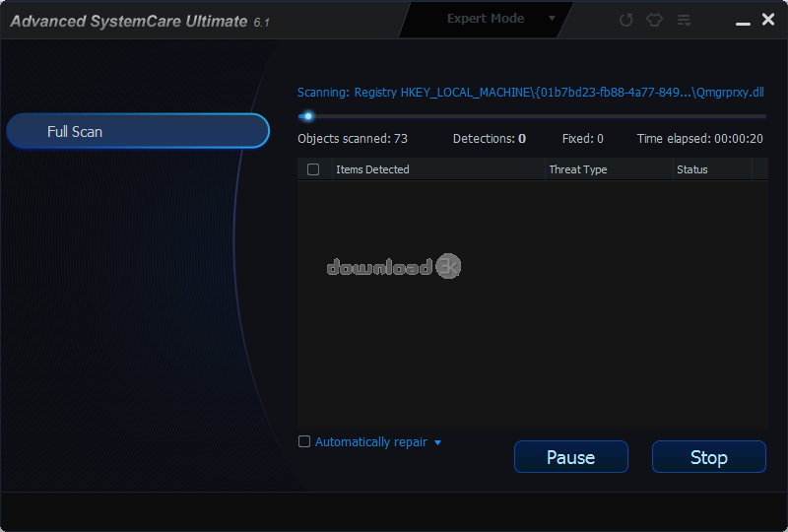Click the refresh/update icon in title bar
The height and width of the screenshot is (532, 788).
tap(625, 20)
